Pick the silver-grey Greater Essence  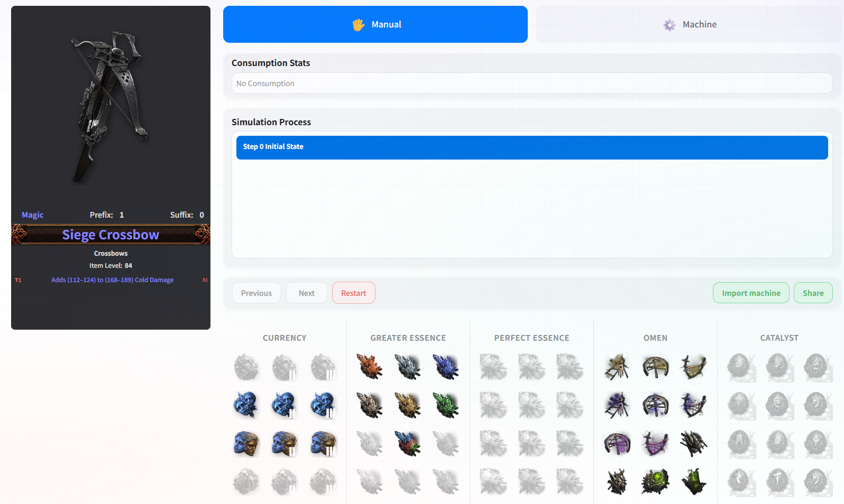408,367
